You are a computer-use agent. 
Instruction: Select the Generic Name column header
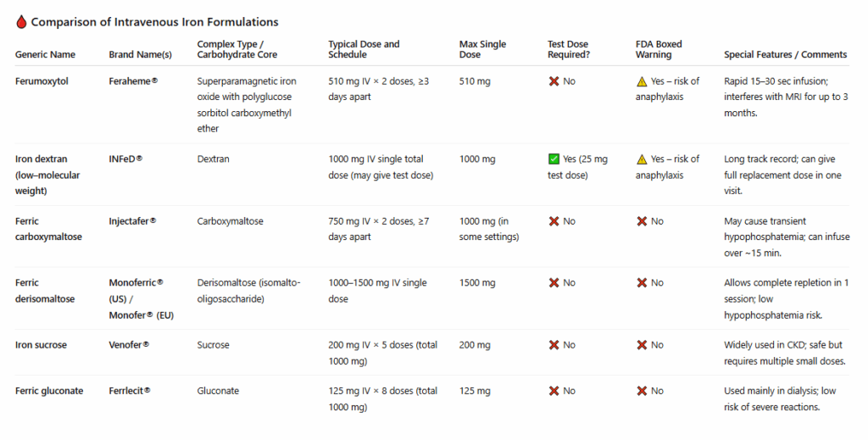point(45,54)
